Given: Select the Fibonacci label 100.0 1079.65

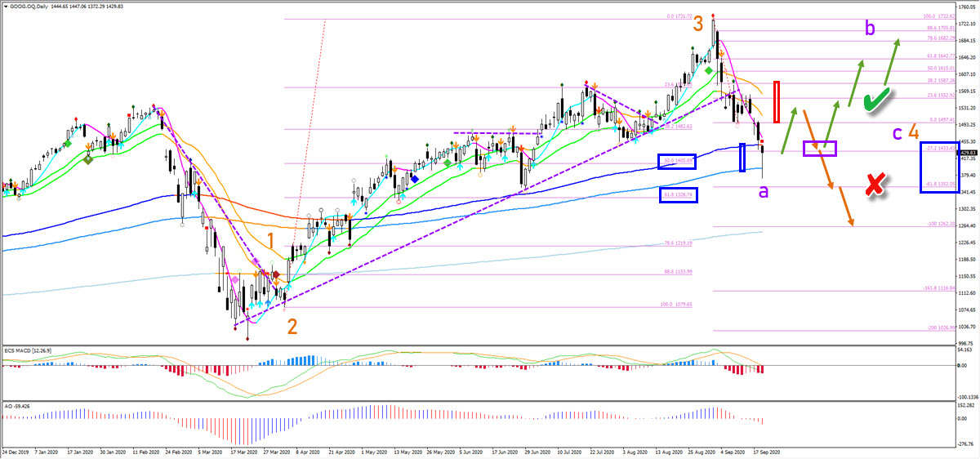Looking at the screenshot, I should 676,305.
